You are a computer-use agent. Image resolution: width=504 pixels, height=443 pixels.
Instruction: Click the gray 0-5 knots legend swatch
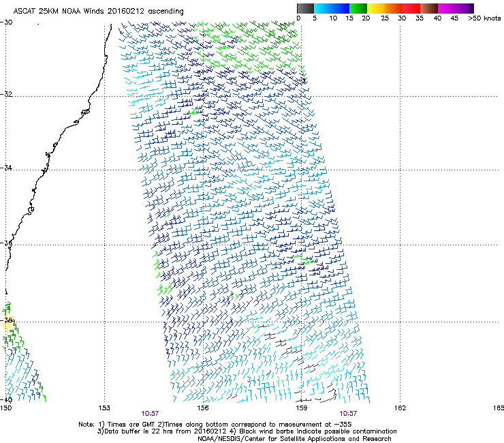pos(305,8)
